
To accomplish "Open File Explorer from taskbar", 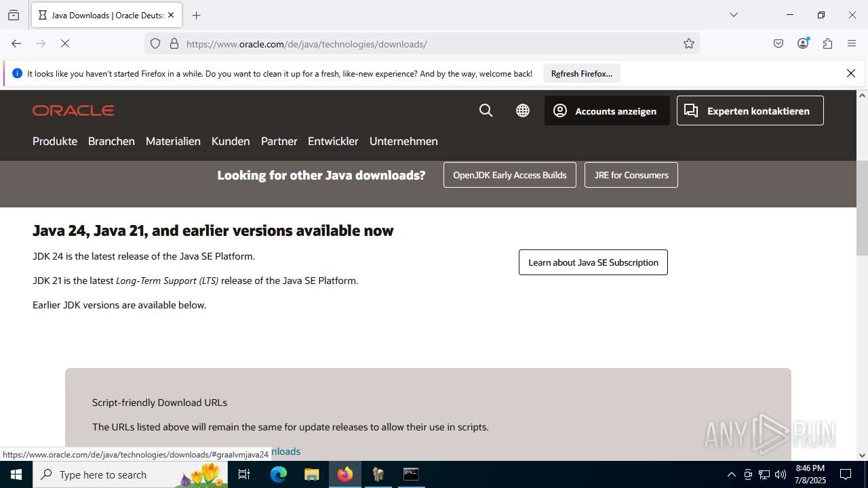I will (x=311, y=474).
